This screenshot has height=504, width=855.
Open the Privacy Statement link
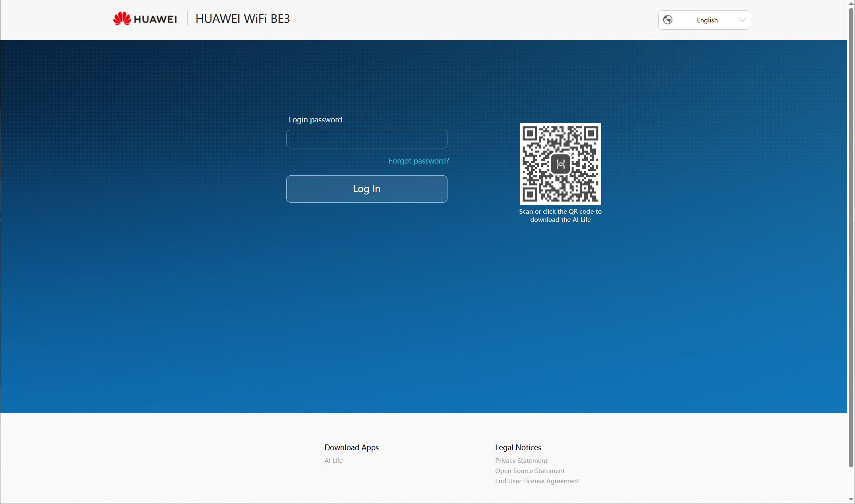pos(521,460)
